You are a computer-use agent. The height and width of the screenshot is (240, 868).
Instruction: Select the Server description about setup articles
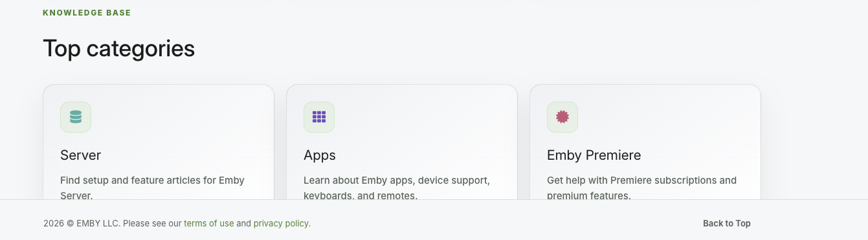(x=152, y=188)
